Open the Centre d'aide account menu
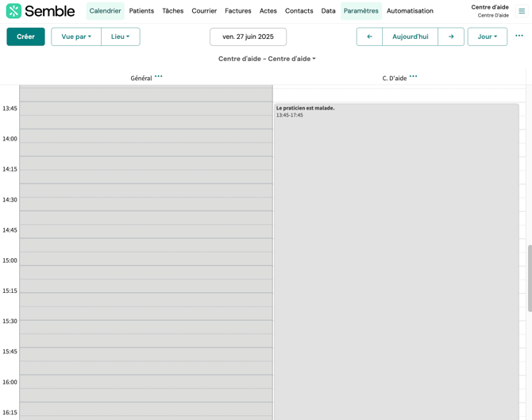This screenshot has height=420, width=532. (x=490, y=11)
